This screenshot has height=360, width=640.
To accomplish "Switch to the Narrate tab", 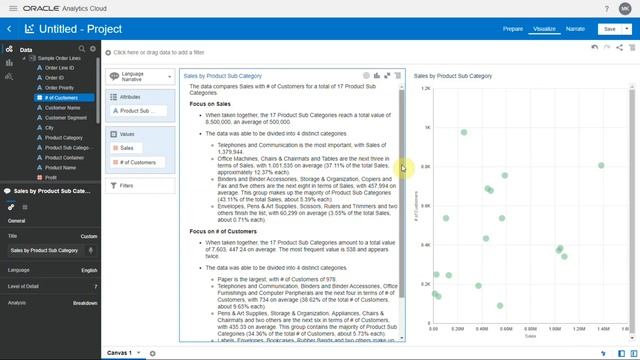I will (x=575, y=29).
